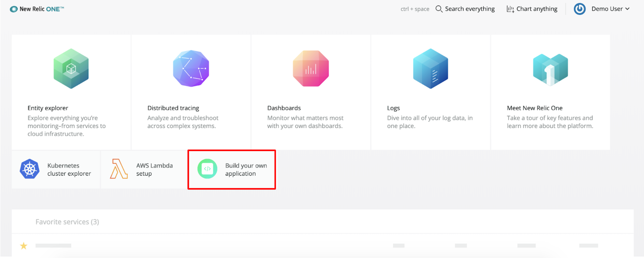644x258 pixels.
Task: Click the ctrl + space shortcut hint
Action: click(415, 9)
